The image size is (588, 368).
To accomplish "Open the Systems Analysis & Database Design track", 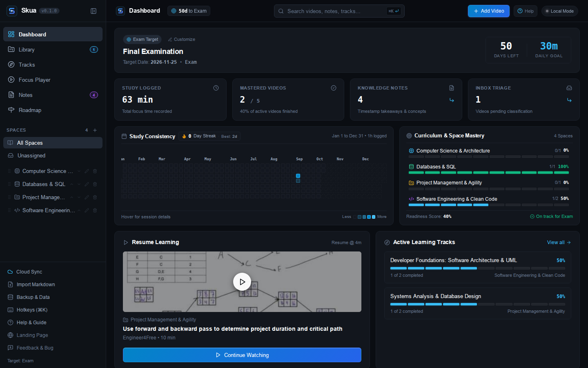I will (x=477, y=303).
